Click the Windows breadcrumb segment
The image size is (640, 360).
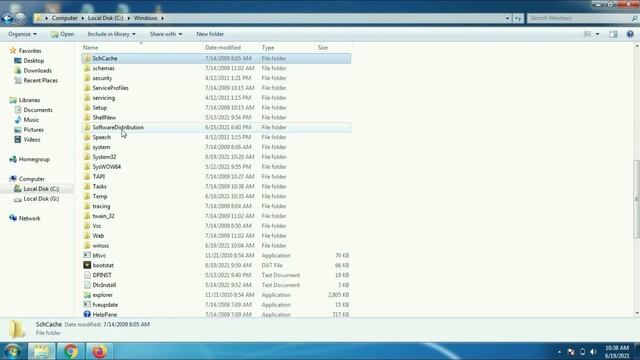145,18
